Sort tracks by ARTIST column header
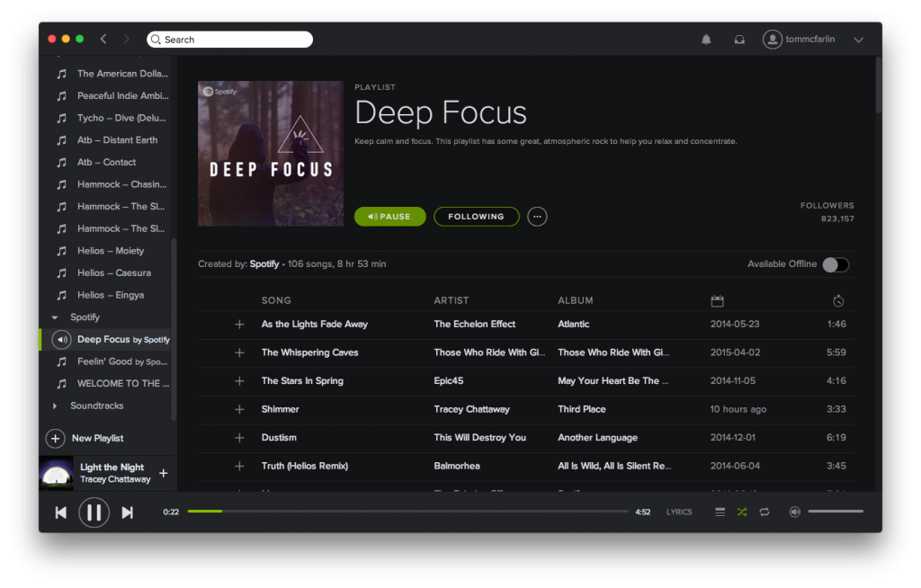The width and height of the screenshot is (921, 588). pyautogui.click(x=452, y=300)
